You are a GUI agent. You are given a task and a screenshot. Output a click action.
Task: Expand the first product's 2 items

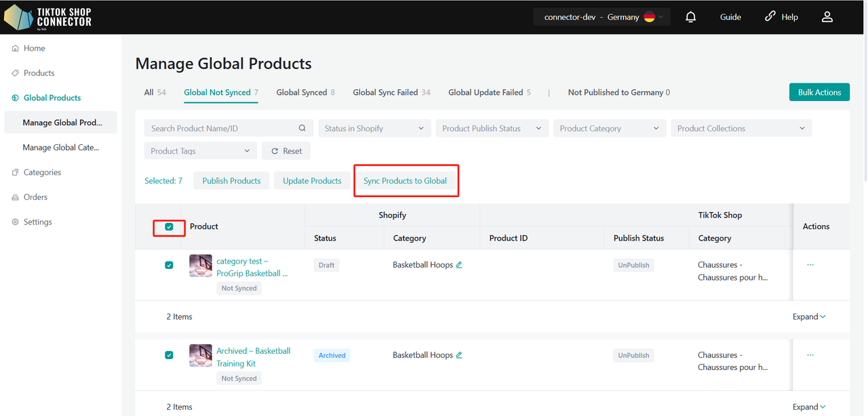click(x=809, y=316)
